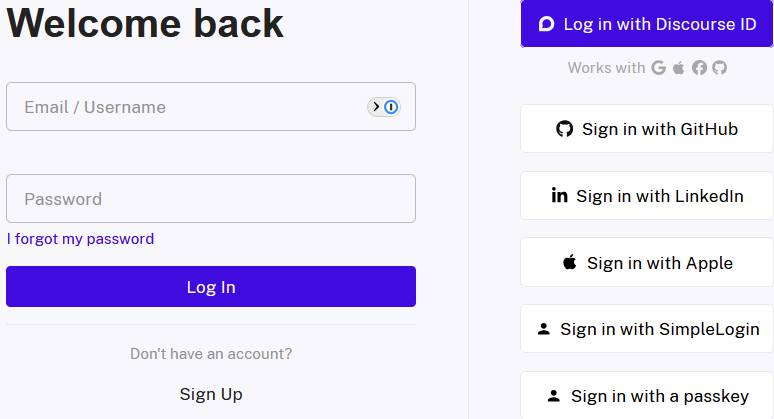Choose Sign in with SimpleLogin
This screenshot has height=419, width=774.
[647, 329]
